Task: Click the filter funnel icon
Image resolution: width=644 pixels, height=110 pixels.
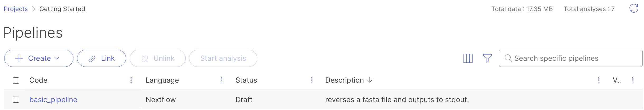Action: pyautogui.click(x=487, y=58)
